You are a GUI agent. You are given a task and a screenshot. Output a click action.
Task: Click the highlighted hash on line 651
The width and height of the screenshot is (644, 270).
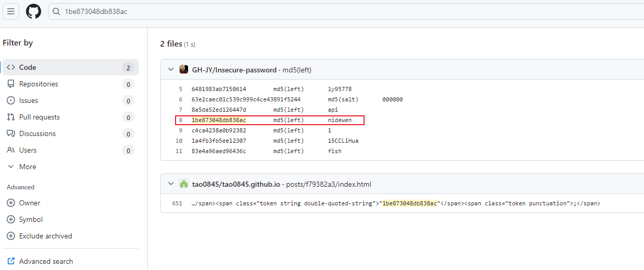click(410, 203)
